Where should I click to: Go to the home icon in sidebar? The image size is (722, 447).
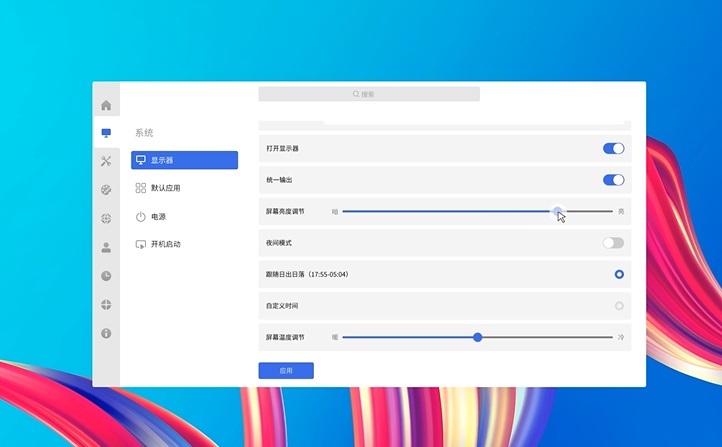pos(106,105)
